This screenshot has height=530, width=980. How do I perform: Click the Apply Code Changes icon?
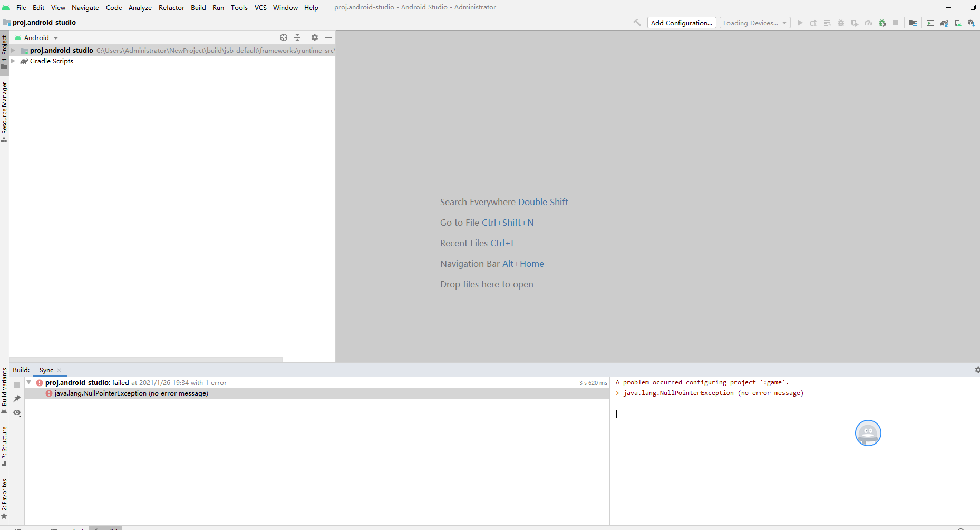point(827,23)
